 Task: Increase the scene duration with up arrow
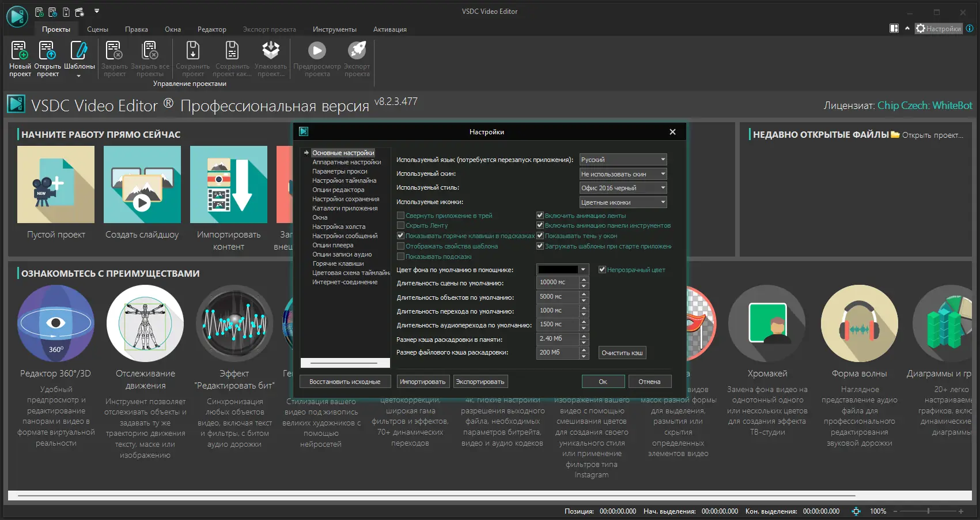pos(584,280)
